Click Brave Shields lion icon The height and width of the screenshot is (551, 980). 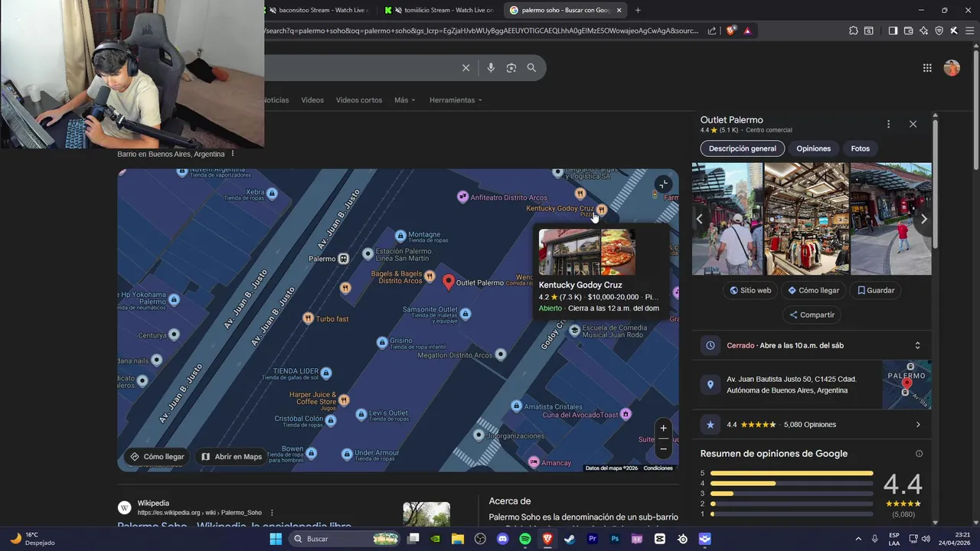731,31
